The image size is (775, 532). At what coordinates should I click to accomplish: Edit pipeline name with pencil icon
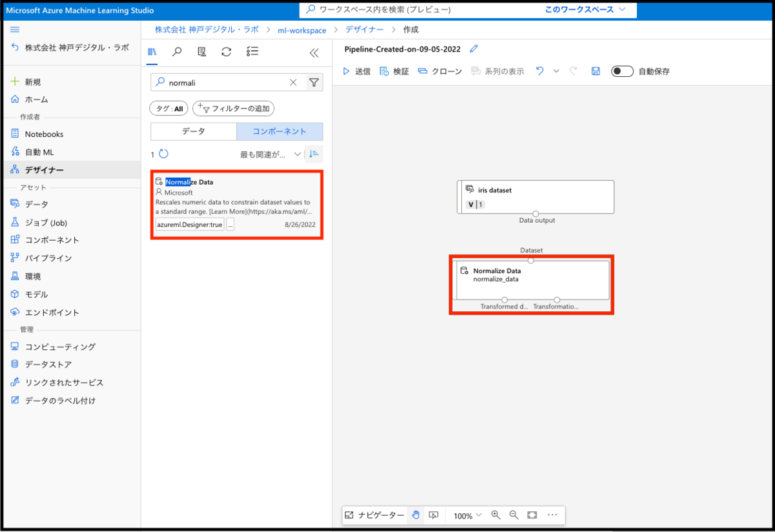[474, 49]
